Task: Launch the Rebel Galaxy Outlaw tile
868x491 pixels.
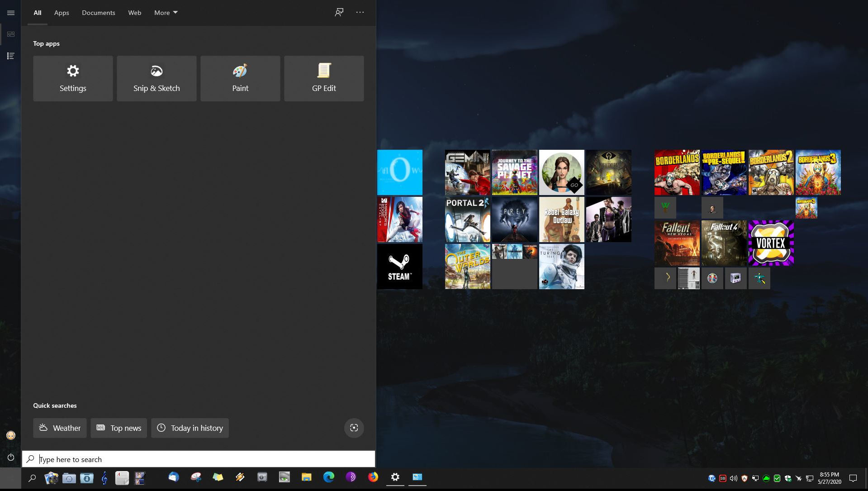Action: pos(562,219)
